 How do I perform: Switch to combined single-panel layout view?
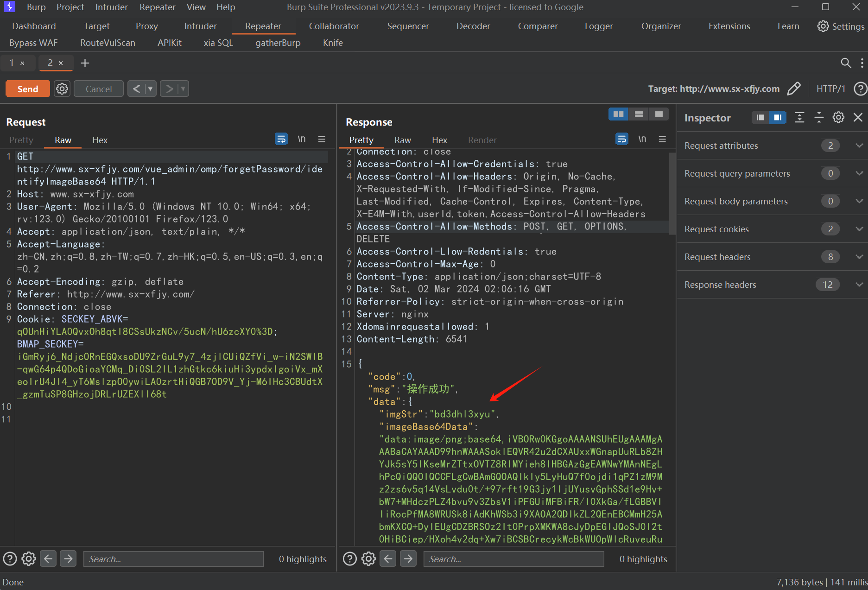coord(659,114)
